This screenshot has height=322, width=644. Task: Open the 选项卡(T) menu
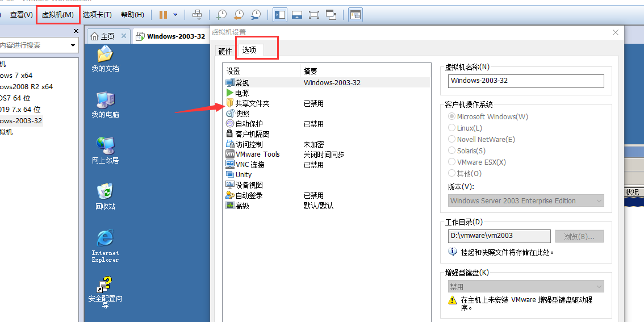pos(97,15)
